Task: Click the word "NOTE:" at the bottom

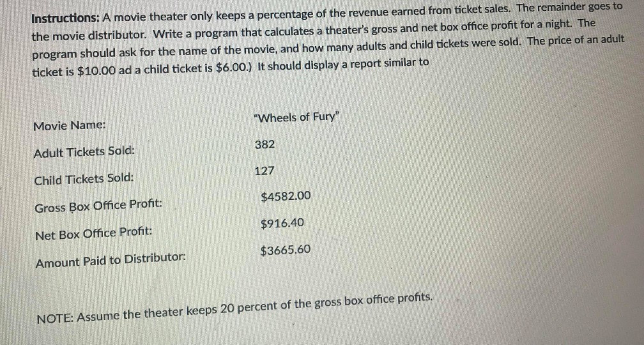Action: (54, 316)
